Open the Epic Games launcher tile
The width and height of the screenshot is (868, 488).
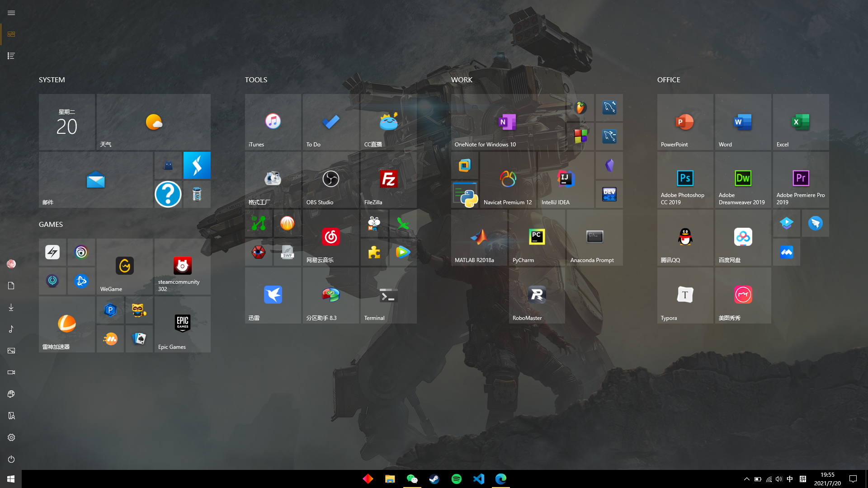point(182,324)
